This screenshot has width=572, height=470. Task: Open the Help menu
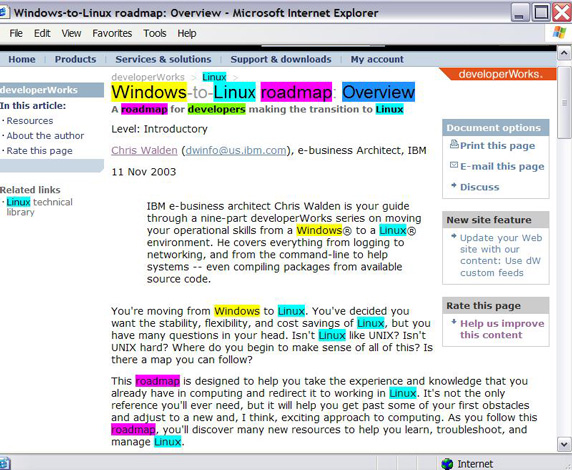187,33
